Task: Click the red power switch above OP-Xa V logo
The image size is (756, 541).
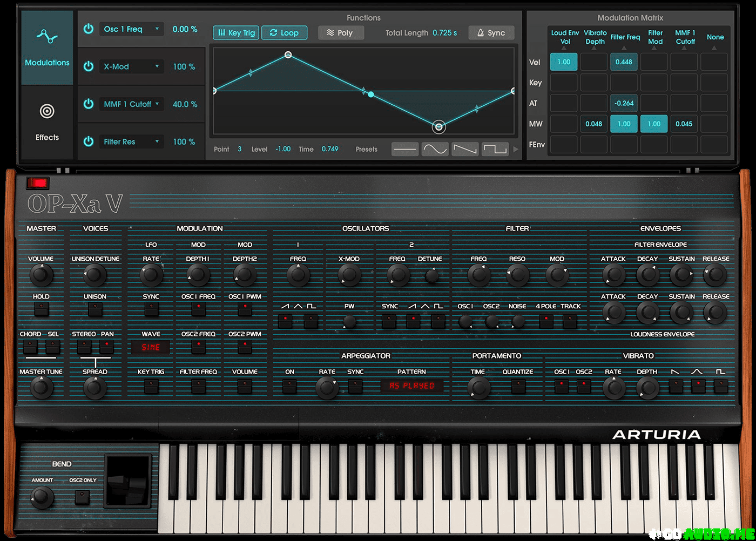Action: point(37,183)
